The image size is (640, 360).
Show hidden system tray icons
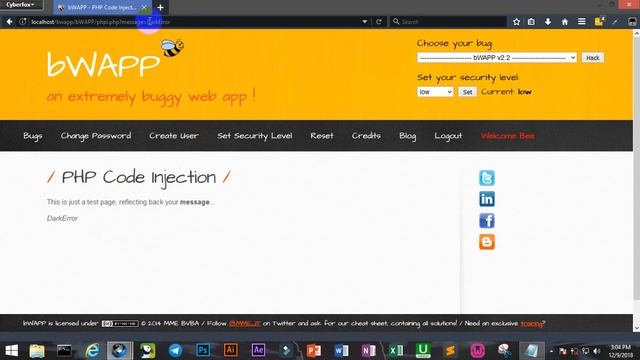tap(551, 351)
